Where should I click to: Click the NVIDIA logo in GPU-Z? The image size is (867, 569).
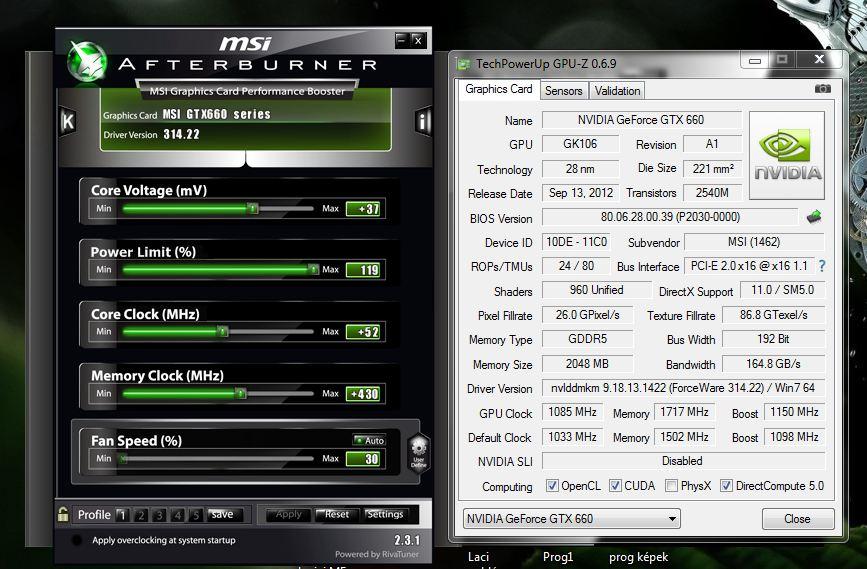coord(787,155)
